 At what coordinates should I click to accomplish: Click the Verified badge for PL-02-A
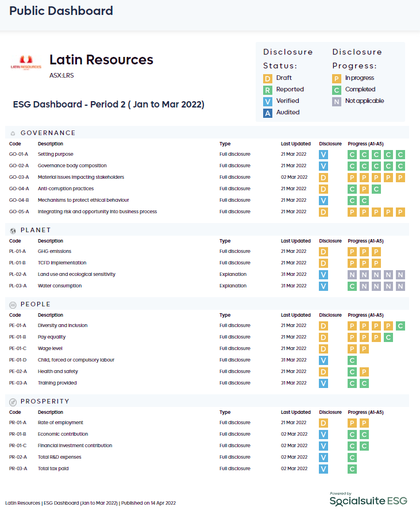coord(323,275)
